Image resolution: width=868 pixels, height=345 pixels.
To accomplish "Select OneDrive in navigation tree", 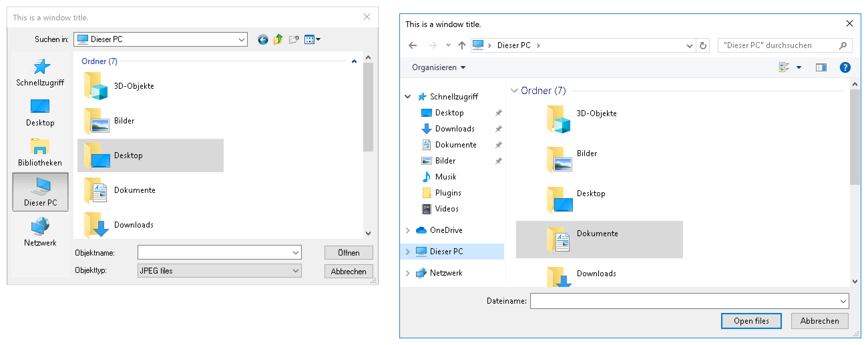I will pyautogui.click(x=446, y=231).
